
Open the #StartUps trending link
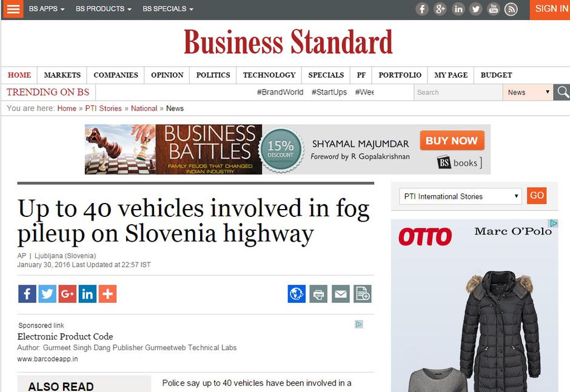pos(330,91)
